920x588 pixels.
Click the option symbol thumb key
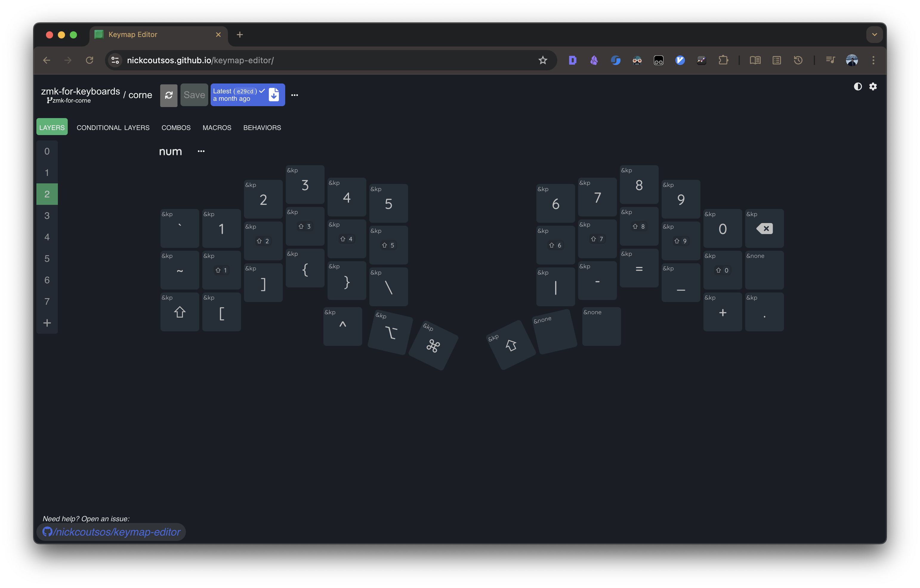pos(390,333)
